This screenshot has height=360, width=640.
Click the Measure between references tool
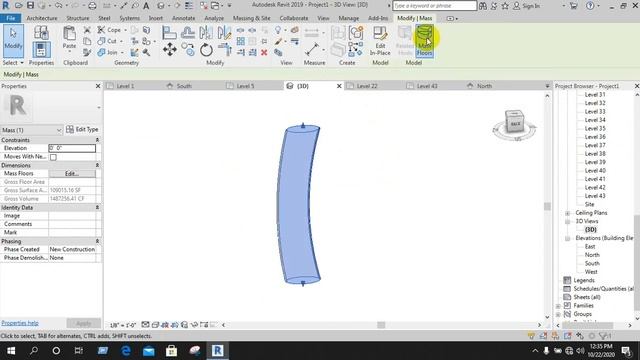pos(311,50)
